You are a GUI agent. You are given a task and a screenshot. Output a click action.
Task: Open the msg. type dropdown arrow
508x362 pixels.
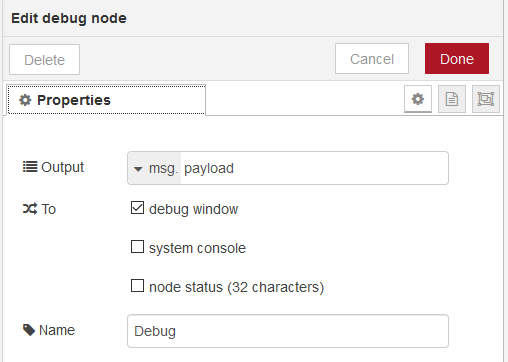[x=138, y=169]
